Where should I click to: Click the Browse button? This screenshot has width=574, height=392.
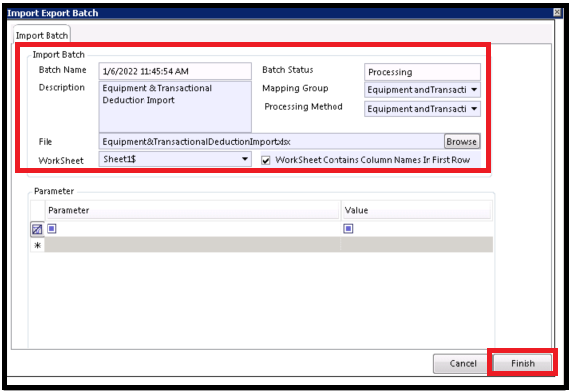click(x=461, y=142)
